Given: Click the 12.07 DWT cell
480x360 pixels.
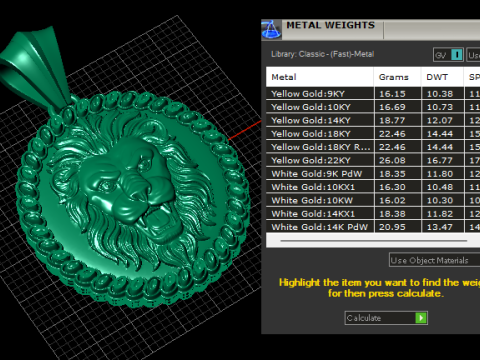Looking at the screenshot, I should (442, 120).
